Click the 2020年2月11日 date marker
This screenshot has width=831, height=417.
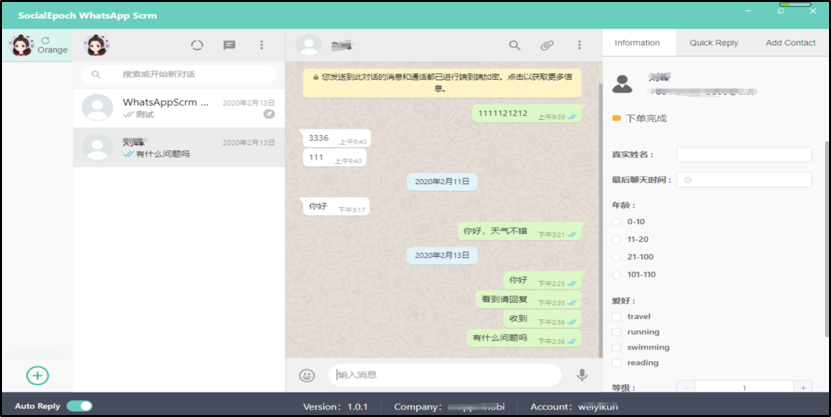click(x=442, y=182)
